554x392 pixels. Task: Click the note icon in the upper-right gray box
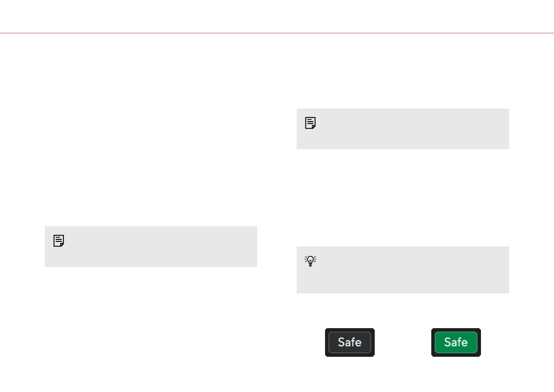(310, 123)
